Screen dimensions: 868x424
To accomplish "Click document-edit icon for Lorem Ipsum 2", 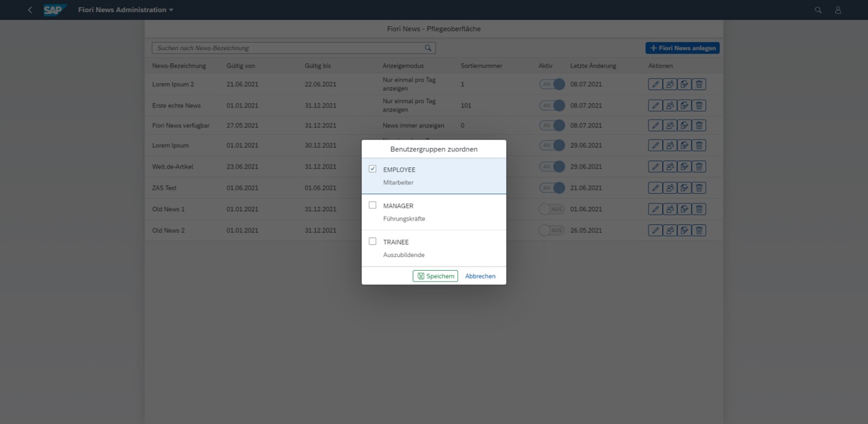I will pyautogui.click(x=684, y=84).
